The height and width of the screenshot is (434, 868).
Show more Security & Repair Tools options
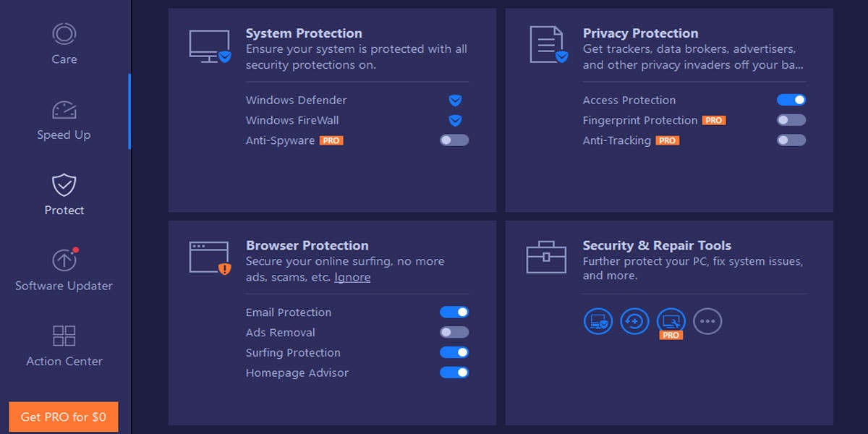tap(707, 322)
